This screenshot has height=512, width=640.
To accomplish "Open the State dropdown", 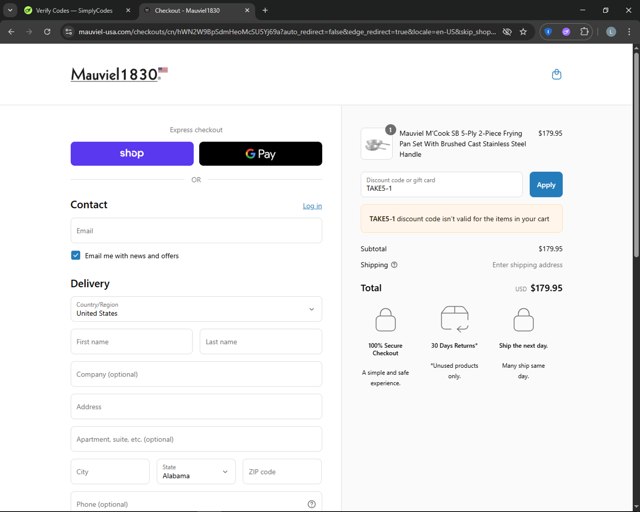I will point(196,472).
